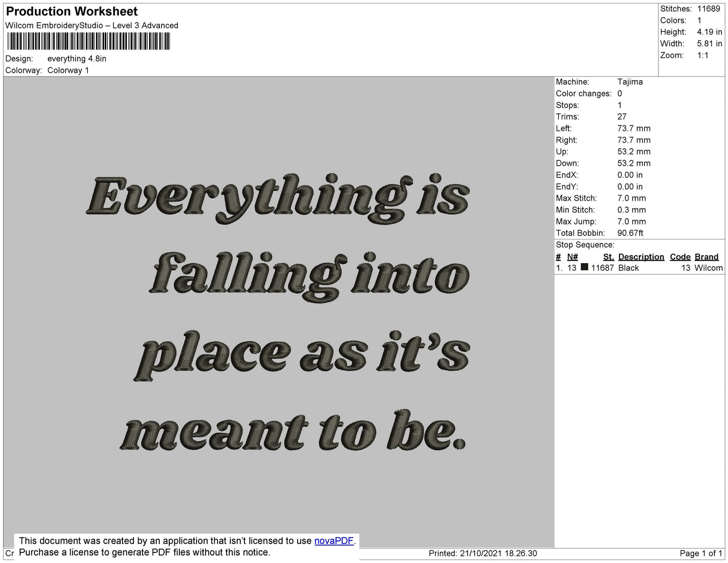Viewport: 728px width, 563px height.
Task: Select the Up value 53.2 mm
Action: click(x=634, y=152)
